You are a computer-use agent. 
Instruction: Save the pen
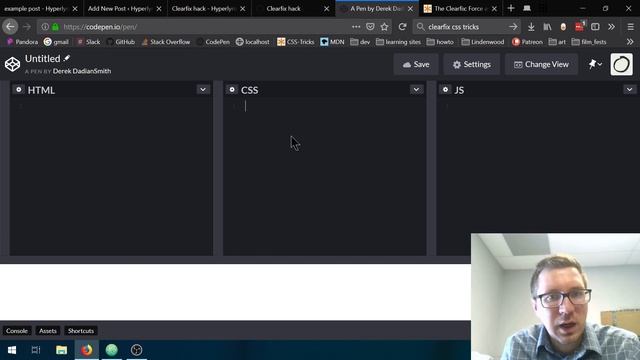pos(416,64)
